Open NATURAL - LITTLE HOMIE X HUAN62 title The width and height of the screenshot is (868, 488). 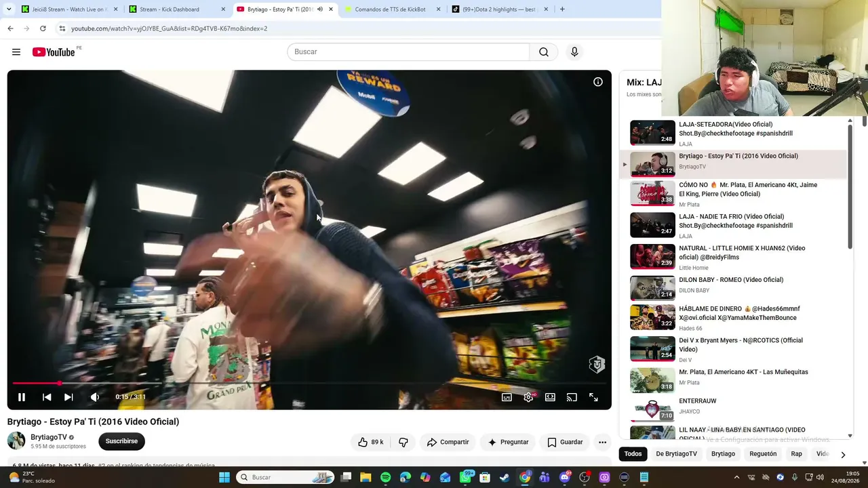(742, 253)
